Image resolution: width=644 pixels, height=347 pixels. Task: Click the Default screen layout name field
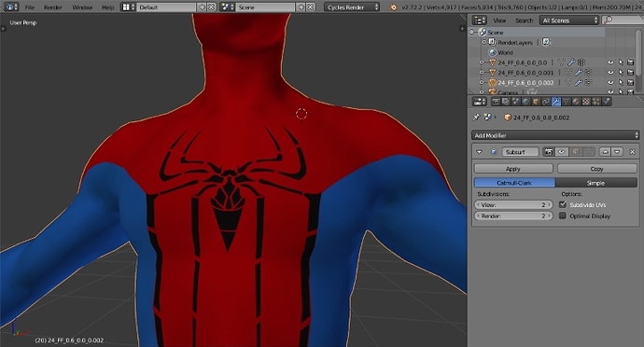(166, 7)
